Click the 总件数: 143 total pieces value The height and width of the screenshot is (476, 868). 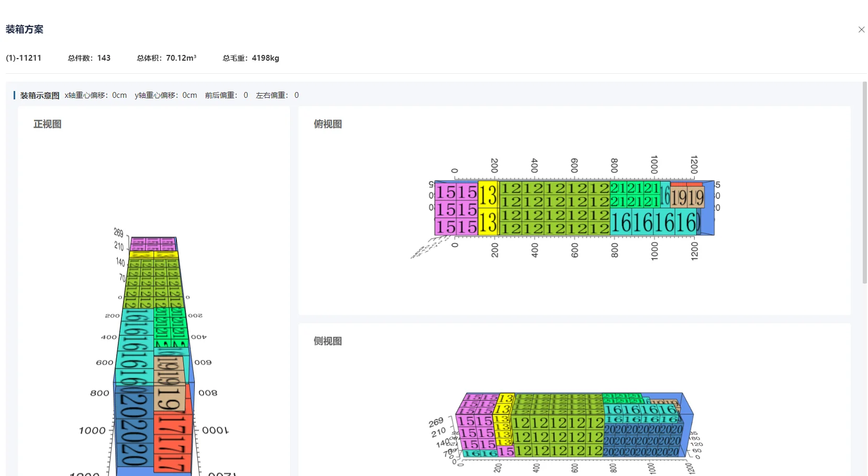click(89, 58)
